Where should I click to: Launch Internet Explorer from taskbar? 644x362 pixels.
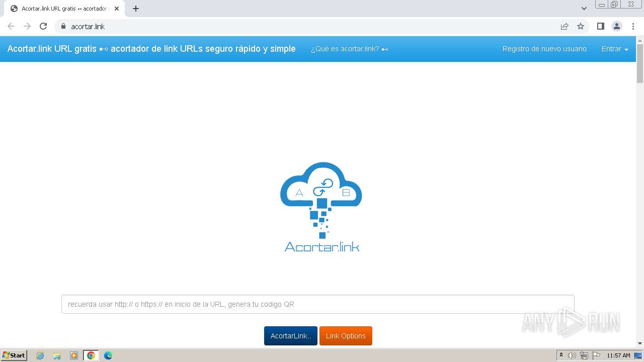[x=40, y=355]
